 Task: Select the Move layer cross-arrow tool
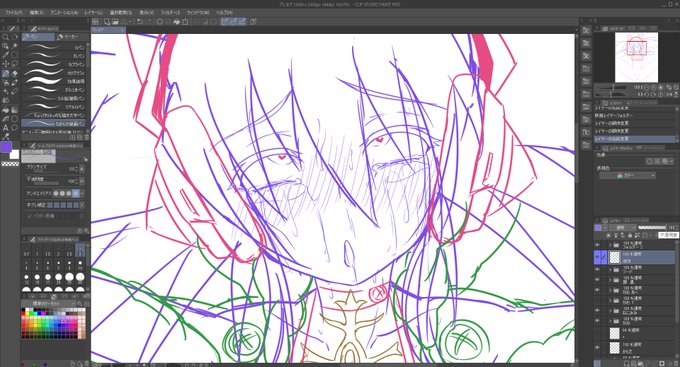(6, 64)
